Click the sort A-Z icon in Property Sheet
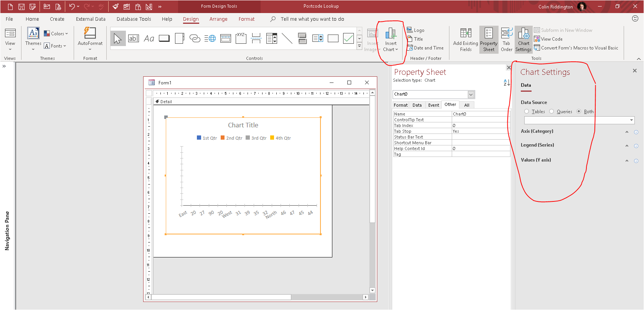 click(507, 82)
